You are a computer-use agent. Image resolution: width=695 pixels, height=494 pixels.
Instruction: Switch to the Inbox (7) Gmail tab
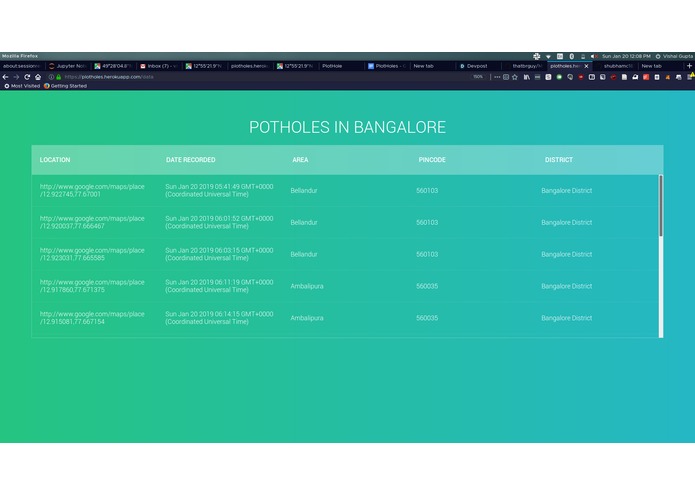point(159,66)
